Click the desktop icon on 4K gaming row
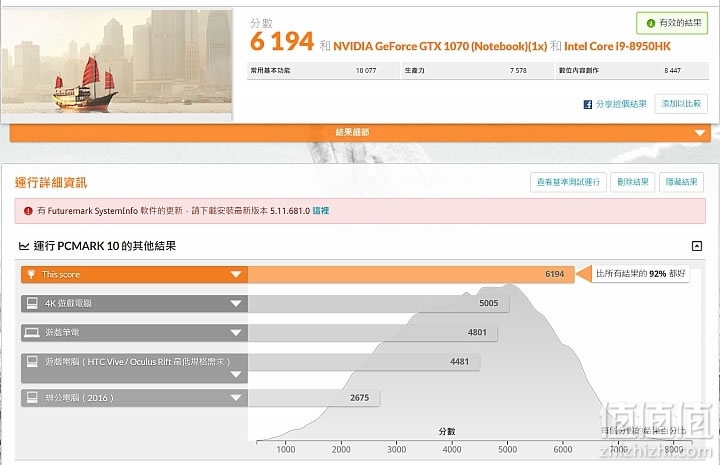 coord(32,303)
